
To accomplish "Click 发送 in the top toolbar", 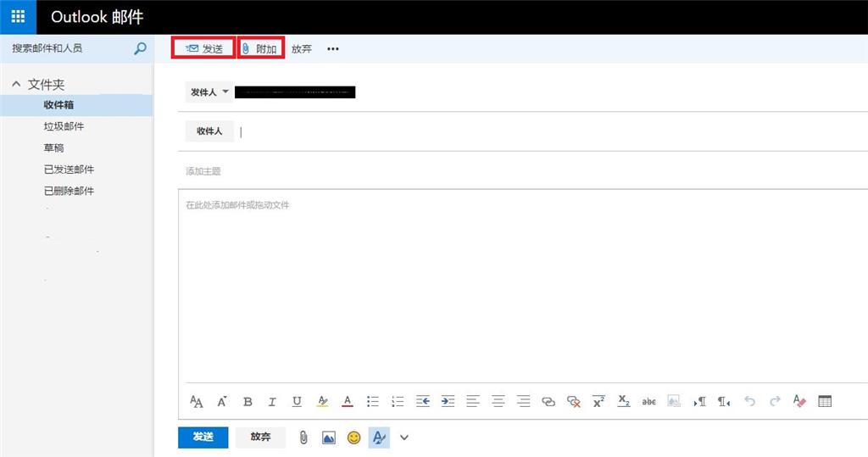I will click(x=203, y=48).
